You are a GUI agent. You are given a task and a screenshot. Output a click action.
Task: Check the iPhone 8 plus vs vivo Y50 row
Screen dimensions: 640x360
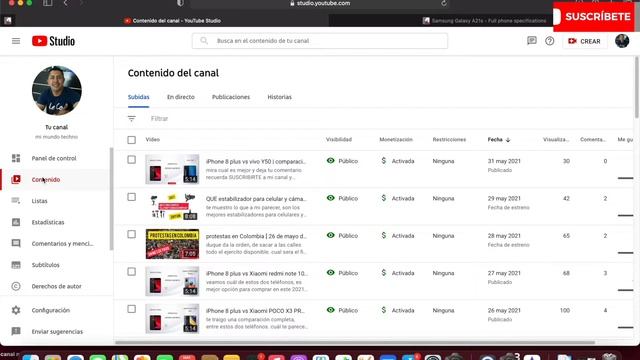[x=131, y=160]
